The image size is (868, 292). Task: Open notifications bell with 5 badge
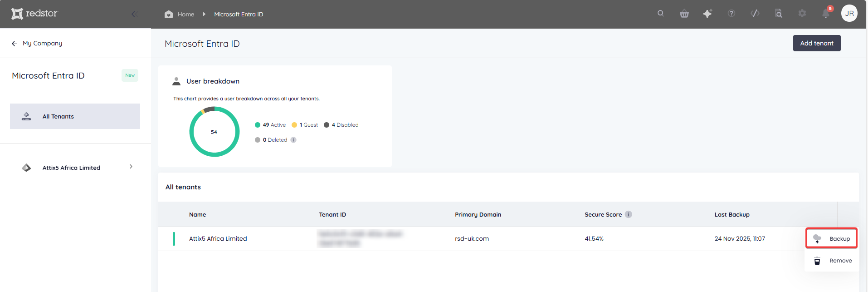pyautogui.click(x=826, y=13)
